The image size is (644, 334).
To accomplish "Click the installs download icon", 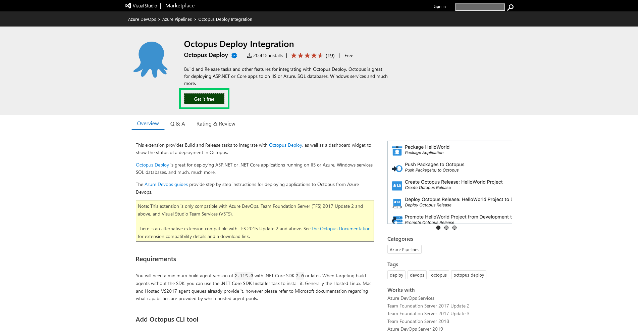I will coord(249,56).
